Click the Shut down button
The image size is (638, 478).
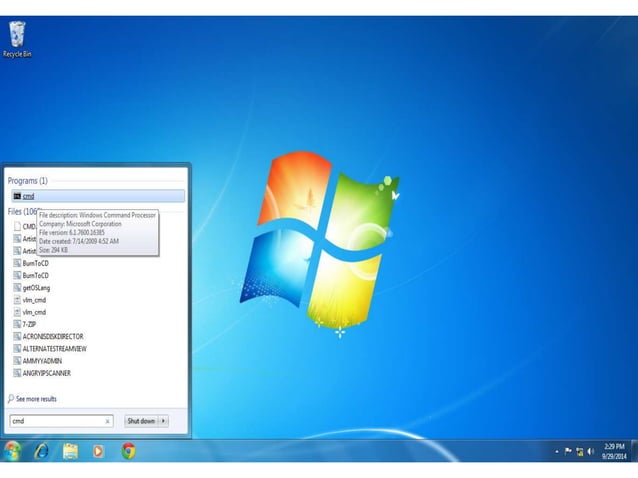(x=141, y=421)
